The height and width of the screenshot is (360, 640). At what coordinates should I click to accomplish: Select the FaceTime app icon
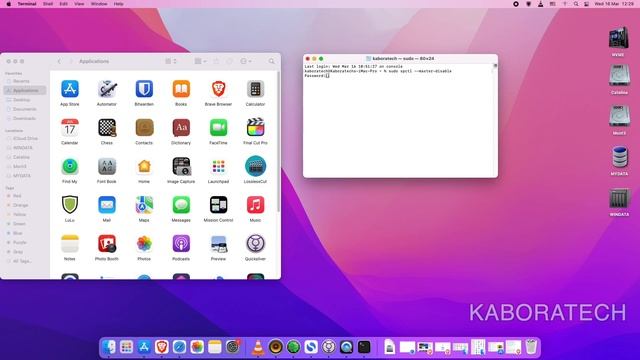click(218, 128)
